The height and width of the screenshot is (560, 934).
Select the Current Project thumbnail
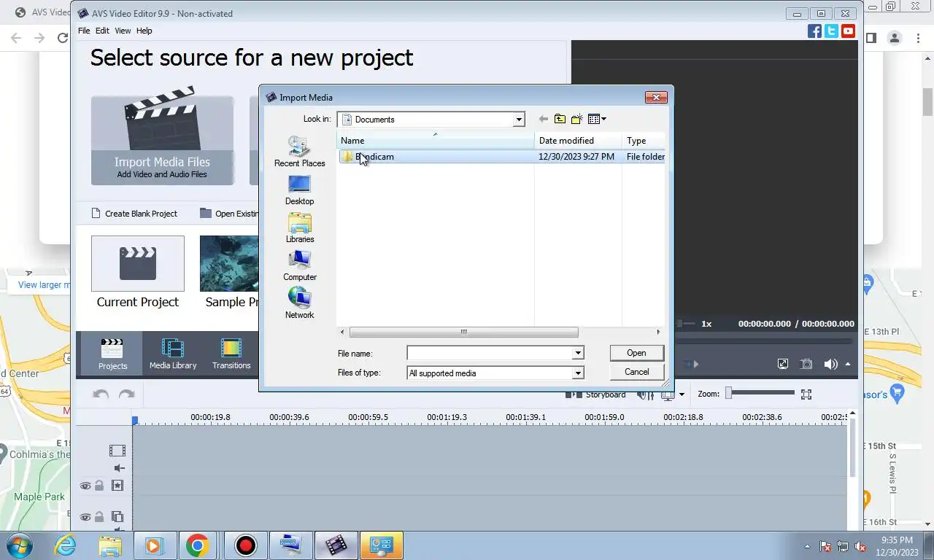click(x=138, y=263)
